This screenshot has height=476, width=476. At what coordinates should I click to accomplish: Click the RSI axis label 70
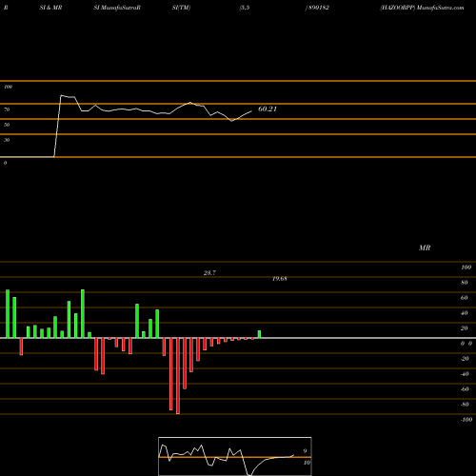[x=7, y=109]
